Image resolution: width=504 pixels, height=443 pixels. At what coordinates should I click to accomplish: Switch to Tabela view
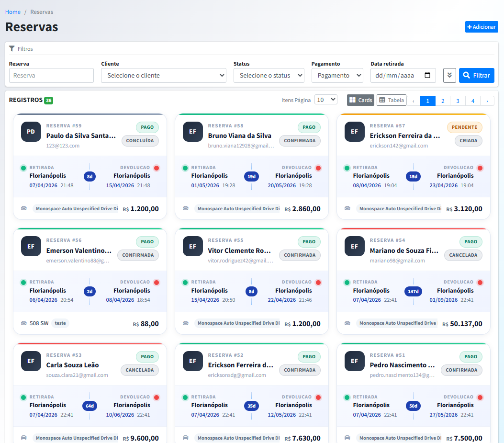coord(391,100)
